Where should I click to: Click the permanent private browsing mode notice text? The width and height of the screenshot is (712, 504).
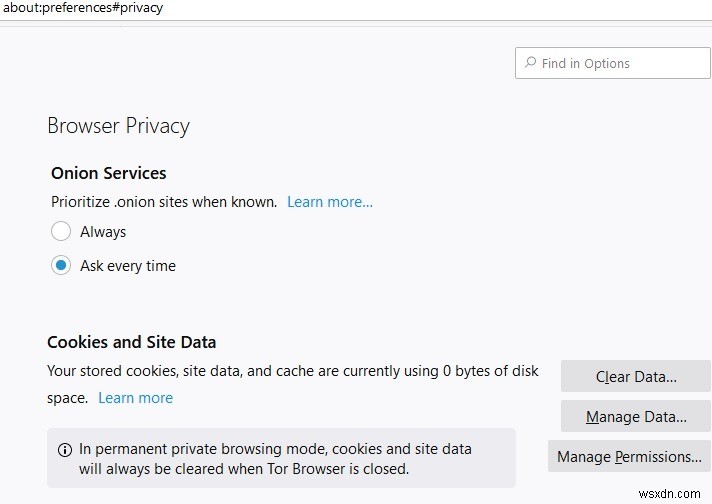pos(275,459)
